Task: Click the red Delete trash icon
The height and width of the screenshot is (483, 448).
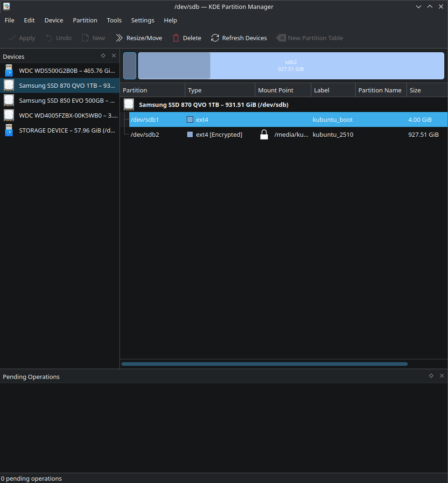Action: click(x=176, y=38)
